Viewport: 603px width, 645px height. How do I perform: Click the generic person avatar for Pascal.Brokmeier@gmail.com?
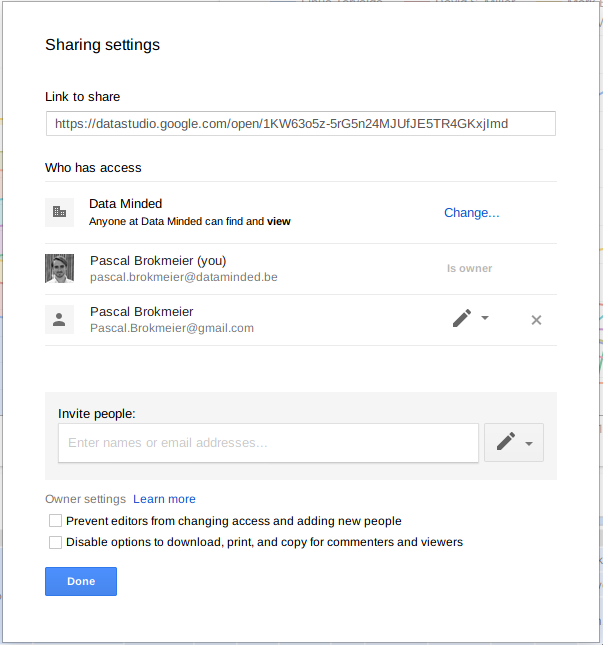(60, 319)
